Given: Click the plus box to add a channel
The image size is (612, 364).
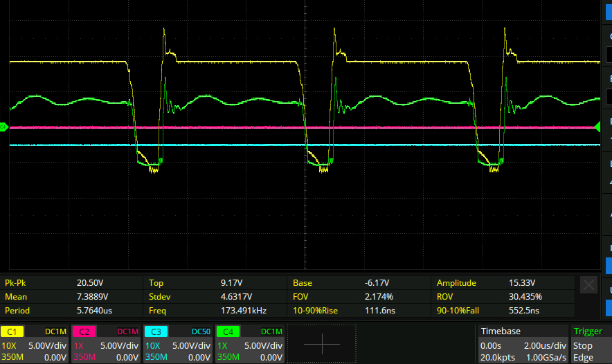Looking at the screenshot, I should [321, 344].
